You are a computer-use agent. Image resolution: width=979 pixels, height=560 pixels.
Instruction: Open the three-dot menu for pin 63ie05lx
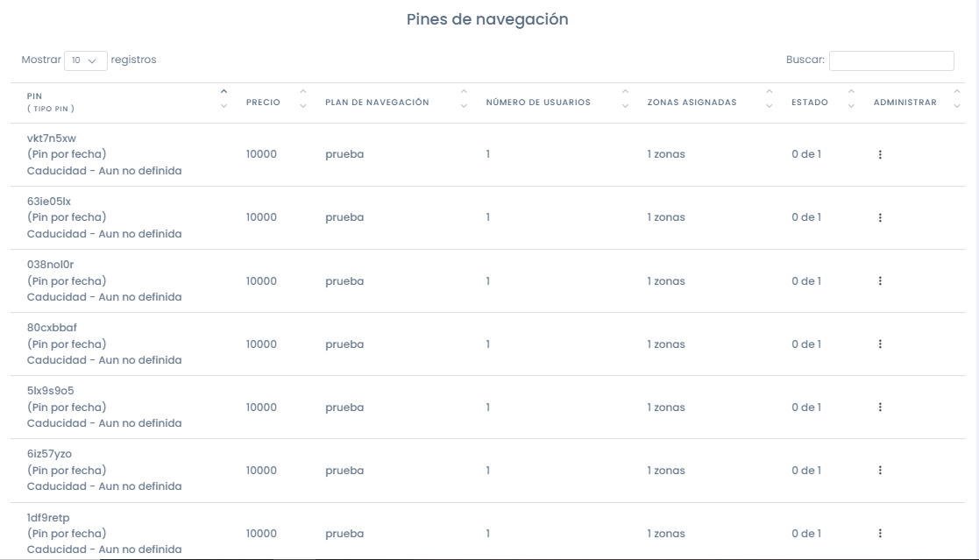pos(880,217)
